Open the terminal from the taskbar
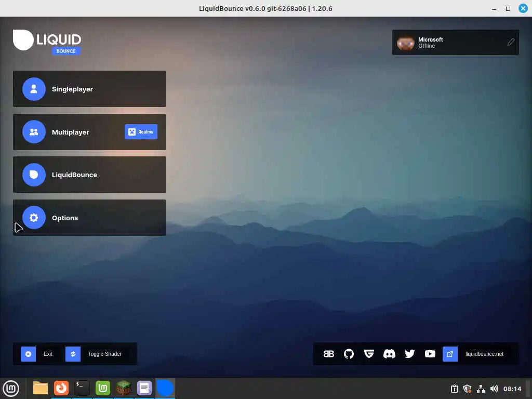The width and height of the screenshot is (532, 399). 82,388
